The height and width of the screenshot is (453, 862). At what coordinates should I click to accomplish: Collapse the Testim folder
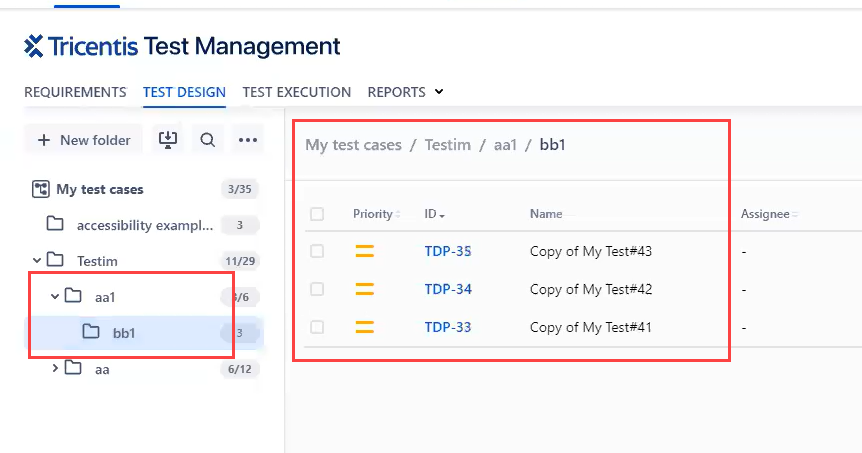37,261
